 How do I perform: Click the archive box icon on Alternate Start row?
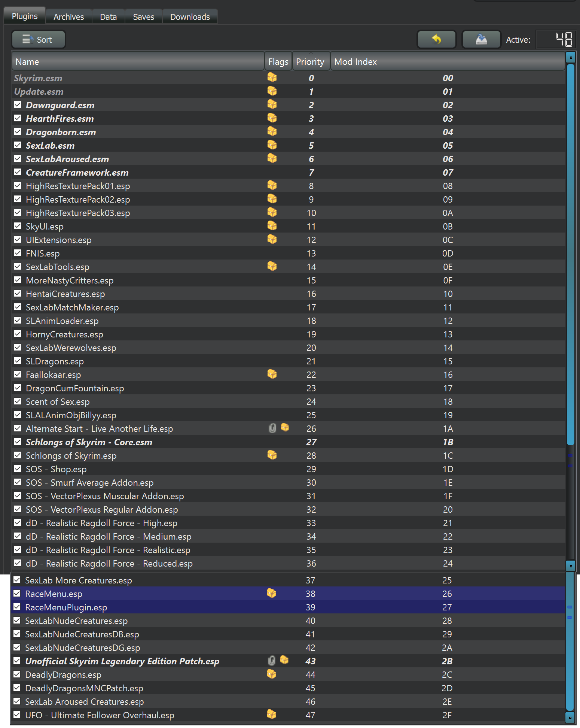(285, 427)
